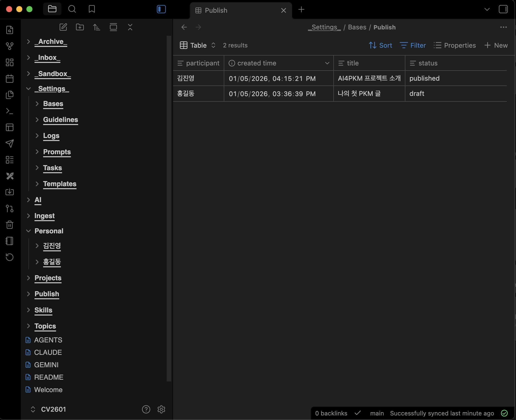
Task: Open the terminal ribbon icon
Action: point(10,111)
